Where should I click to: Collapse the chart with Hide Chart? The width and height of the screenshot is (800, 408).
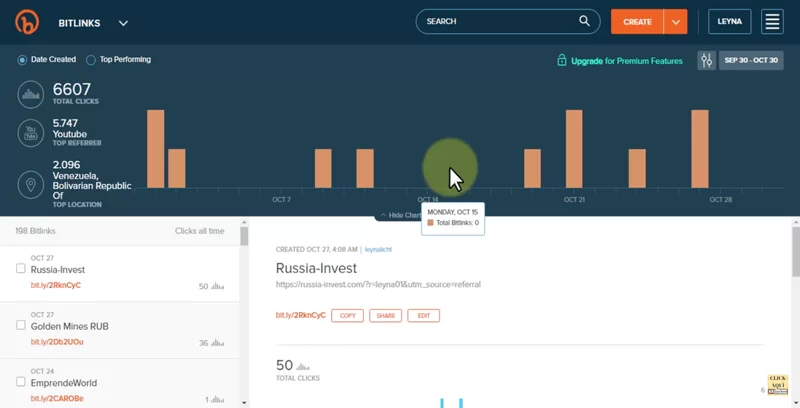(401, 215)
